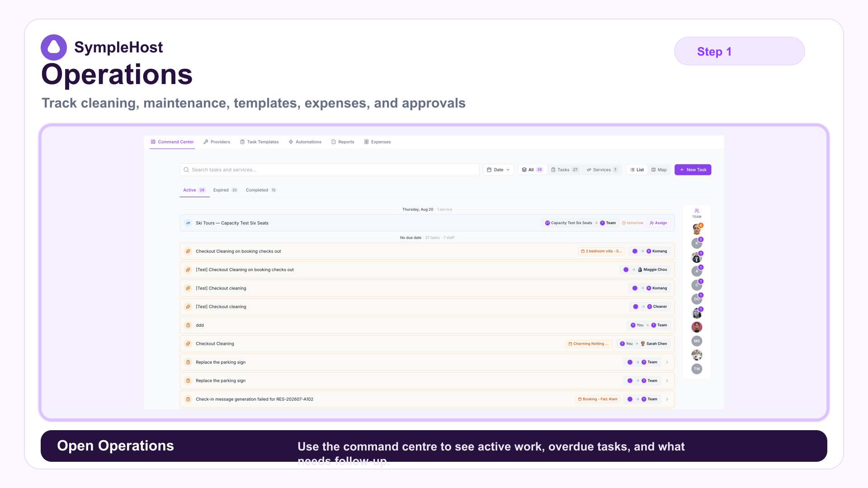Open the Command Center tab
Image resolution: width=868 pixels, height=488 pixels.
click(x=172, y=142)
